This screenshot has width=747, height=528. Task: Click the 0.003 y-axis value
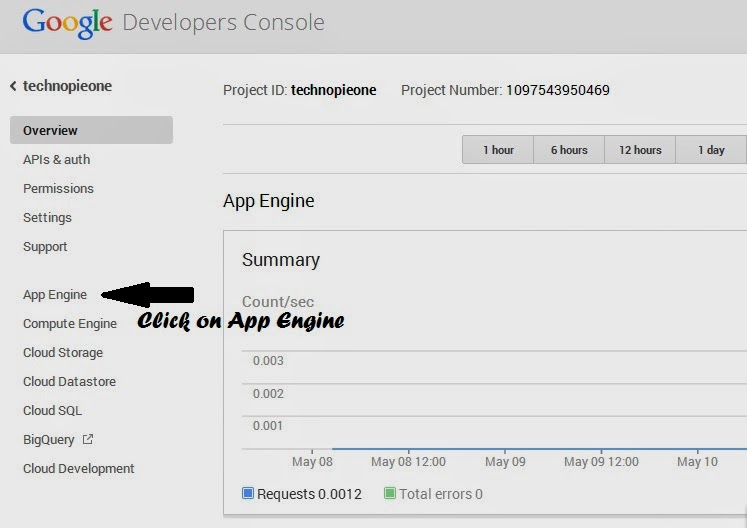click(268, 361)
